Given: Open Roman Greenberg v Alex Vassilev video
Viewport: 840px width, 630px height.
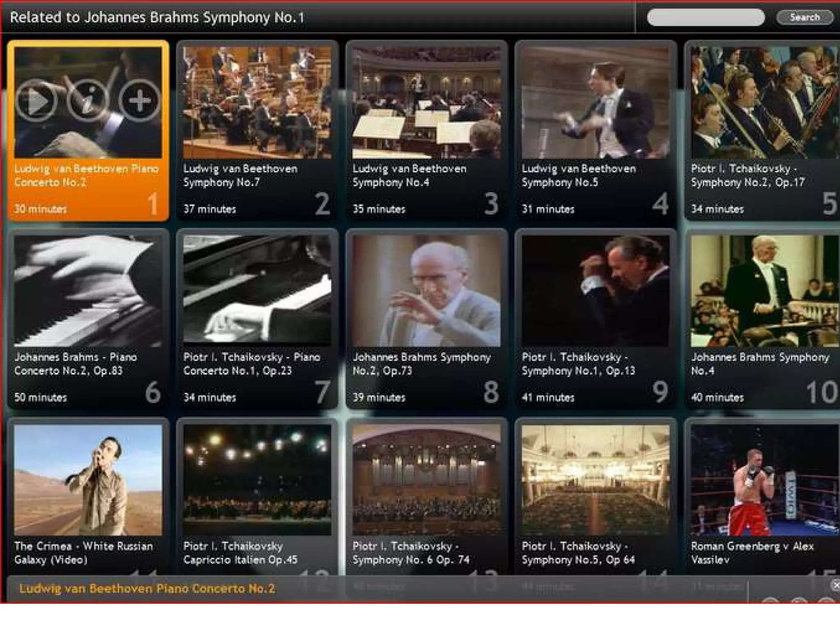Looking at the screenshot, I should pos(765,480).
